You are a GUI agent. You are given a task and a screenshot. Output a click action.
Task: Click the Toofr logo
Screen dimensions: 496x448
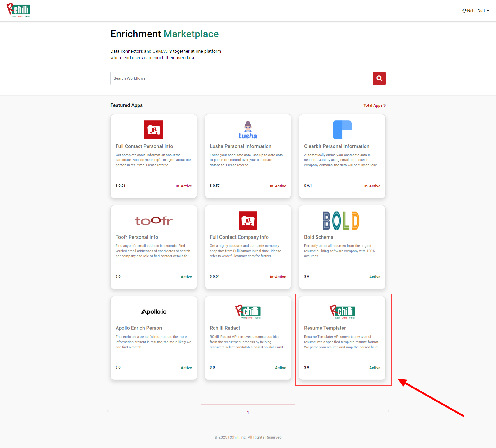click(154, 221)
